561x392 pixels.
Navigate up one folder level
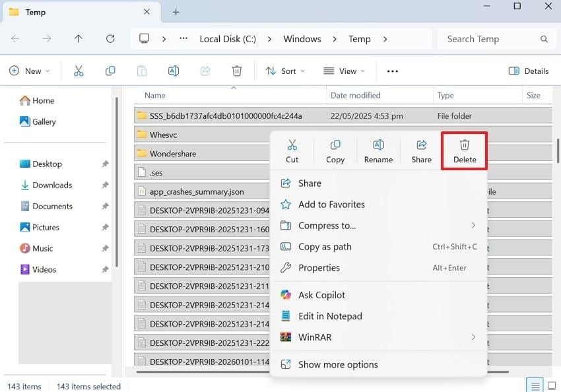point(79,39)
